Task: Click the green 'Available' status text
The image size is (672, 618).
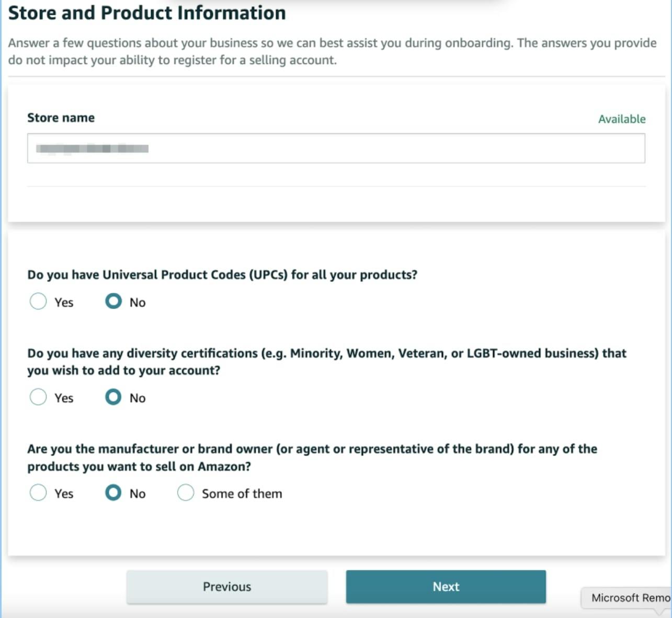Action: click(621, 119)
